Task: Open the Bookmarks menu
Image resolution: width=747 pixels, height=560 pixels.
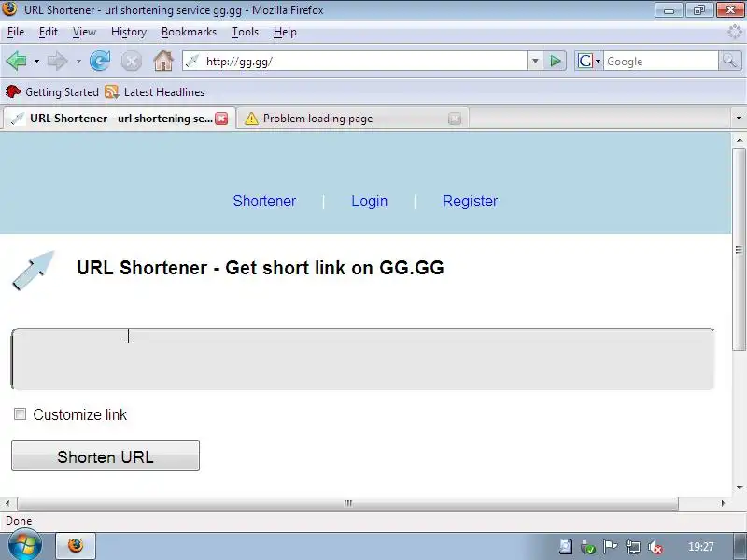Action: point(189,32)
